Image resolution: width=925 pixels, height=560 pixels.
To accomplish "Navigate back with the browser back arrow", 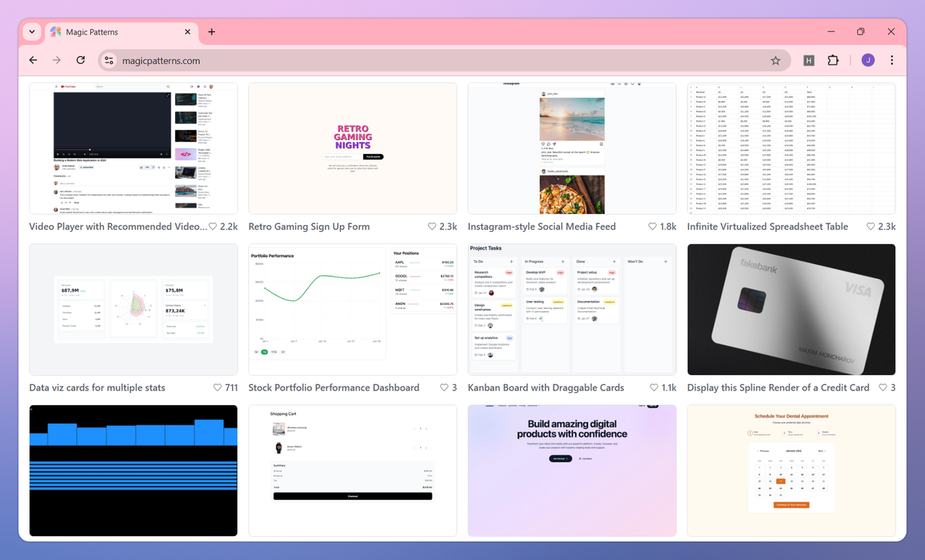I will click(32, 59).
